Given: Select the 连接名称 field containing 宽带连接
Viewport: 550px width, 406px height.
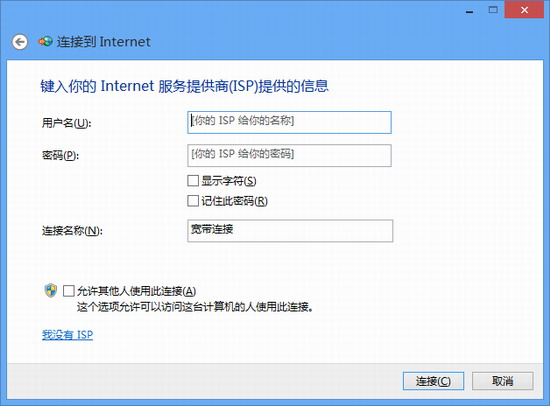Looking at the screenshot, I should click(290, 231).
